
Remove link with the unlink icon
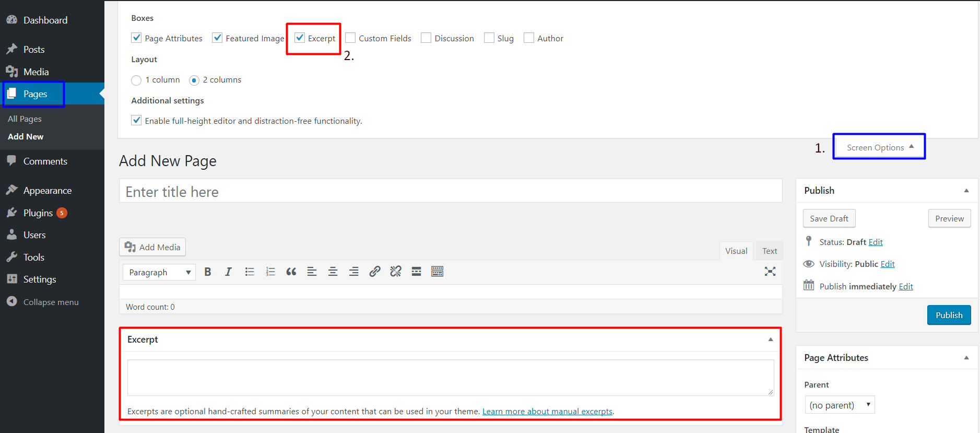(396, 272)
